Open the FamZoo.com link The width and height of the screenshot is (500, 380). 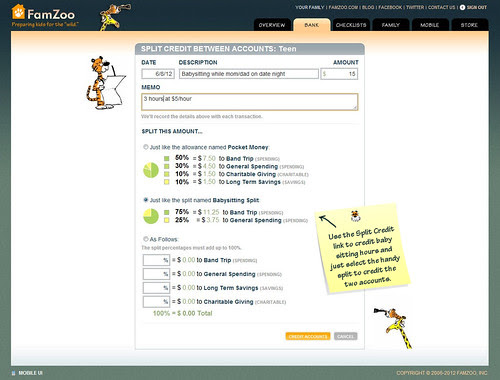pyautogui.click(x=343, y=7)
